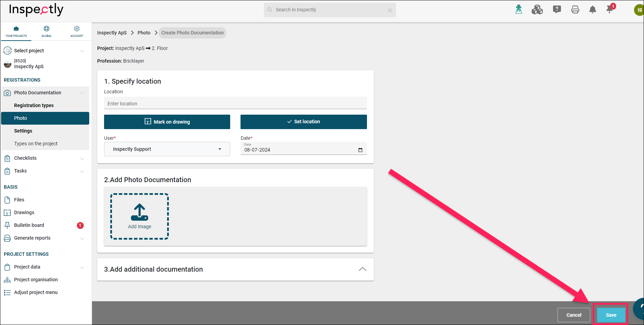Click the Add Image upload icon
This screenshot has width=644, height=325.
click(x=140, y=212)
